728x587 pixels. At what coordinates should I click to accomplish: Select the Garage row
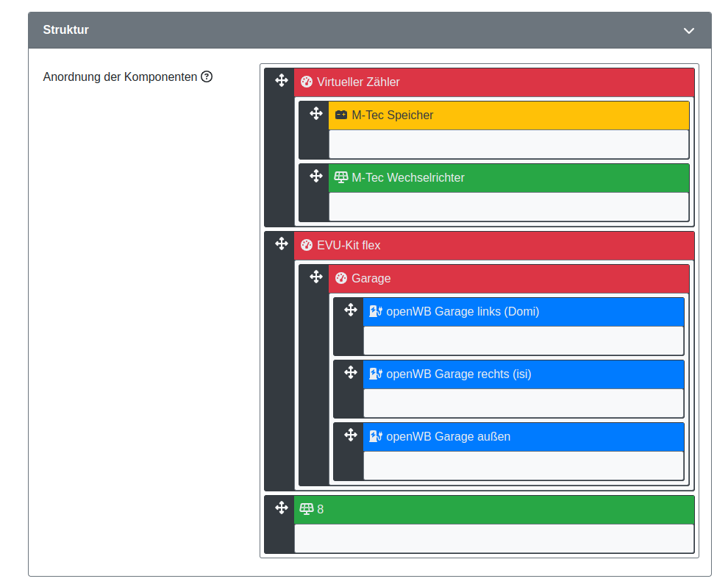[509, 279]
